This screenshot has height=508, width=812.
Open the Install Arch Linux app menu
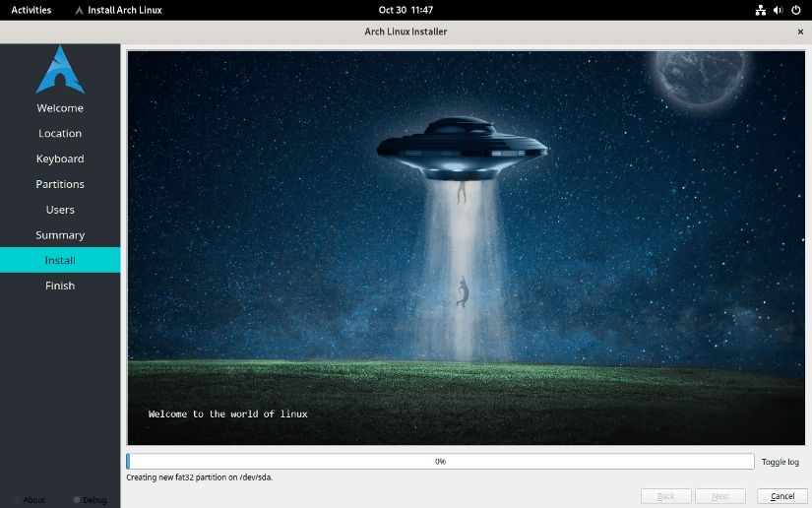pos(118,10)
